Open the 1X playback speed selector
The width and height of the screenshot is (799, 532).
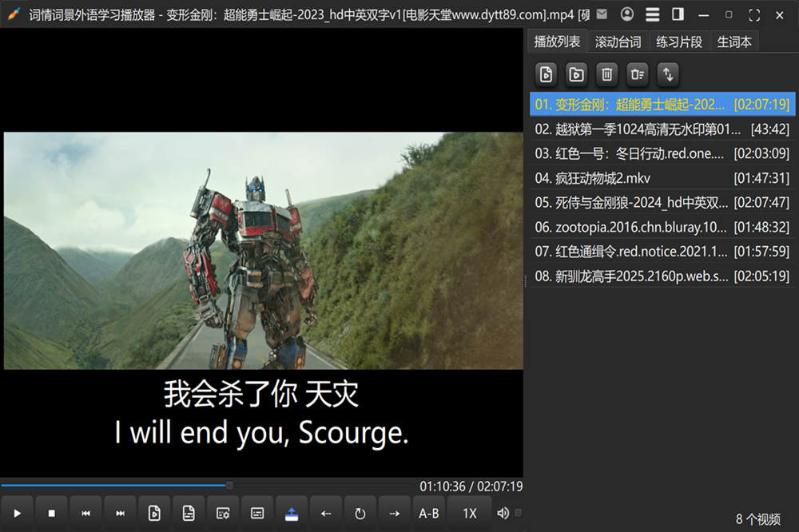pos(470,513)
